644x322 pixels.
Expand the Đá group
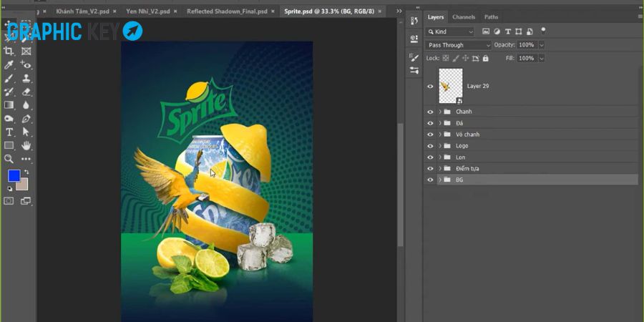point(440,123)
